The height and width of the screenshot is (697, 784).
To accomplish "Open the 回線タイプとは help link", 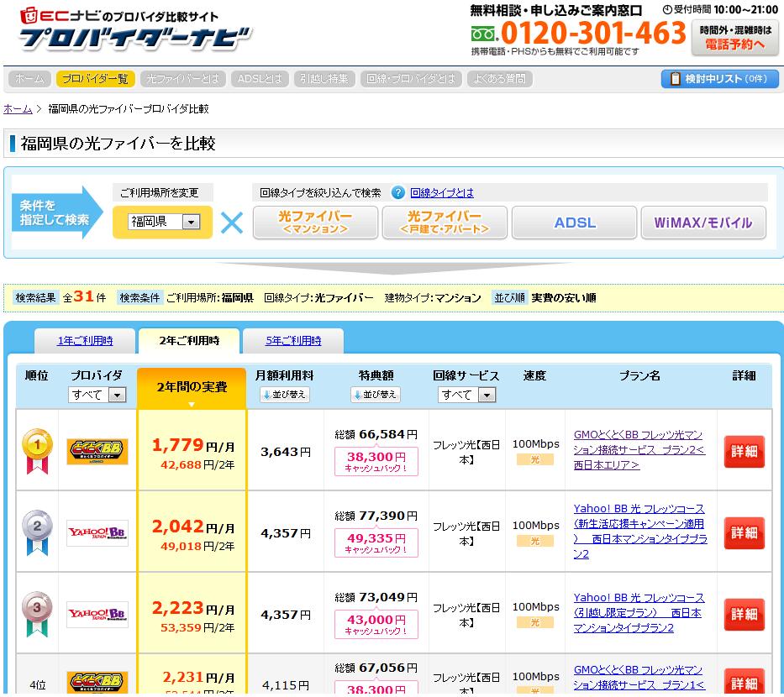I will click(442, 193).
